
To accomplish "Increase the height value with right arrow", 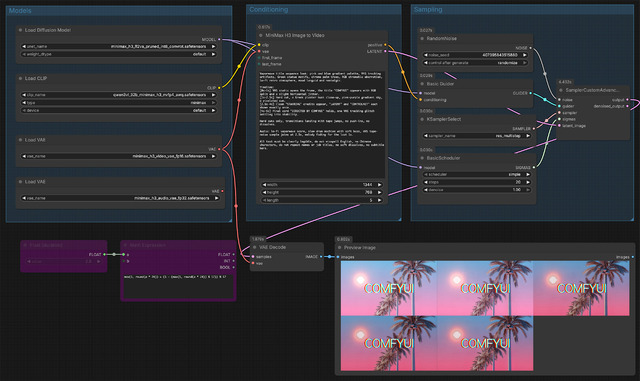I will (380, 192).
